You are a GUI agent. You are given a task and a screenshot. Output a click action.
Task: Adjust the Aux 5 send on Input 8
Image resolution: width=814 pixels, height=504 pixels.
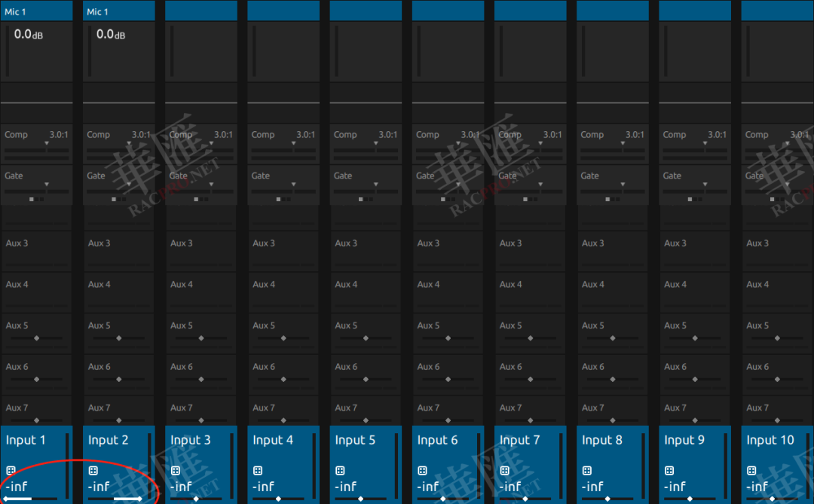pos(613,338)
